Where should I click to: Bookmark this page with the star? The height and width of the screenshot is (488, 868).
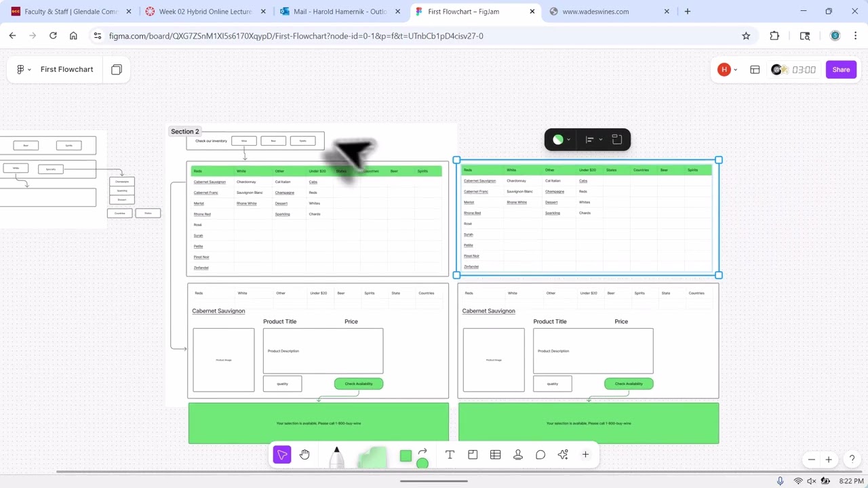746,36
